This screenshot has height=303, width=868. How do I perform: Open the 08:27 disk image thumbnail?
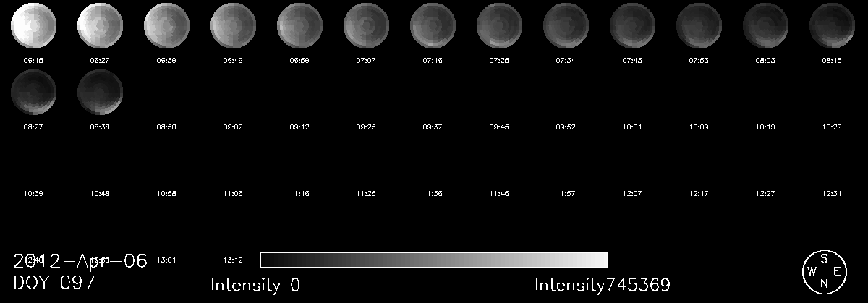pos(33,91)
